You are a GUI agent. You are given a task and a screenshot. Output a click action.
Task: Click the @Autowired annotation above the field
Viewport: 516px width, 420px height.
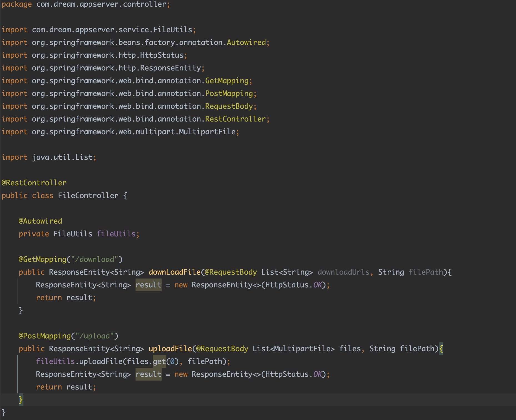click(x=40, y=221)
